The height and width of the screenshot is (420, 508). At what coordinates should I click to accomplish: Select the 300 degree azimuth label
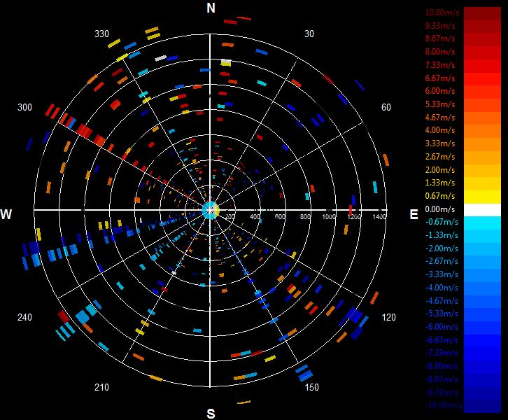(x=24, y=107)
